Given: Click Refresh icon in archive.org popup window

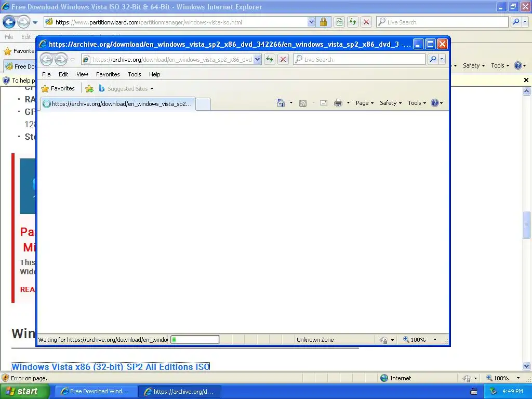Looking at the screenshot, I should 270,59.
